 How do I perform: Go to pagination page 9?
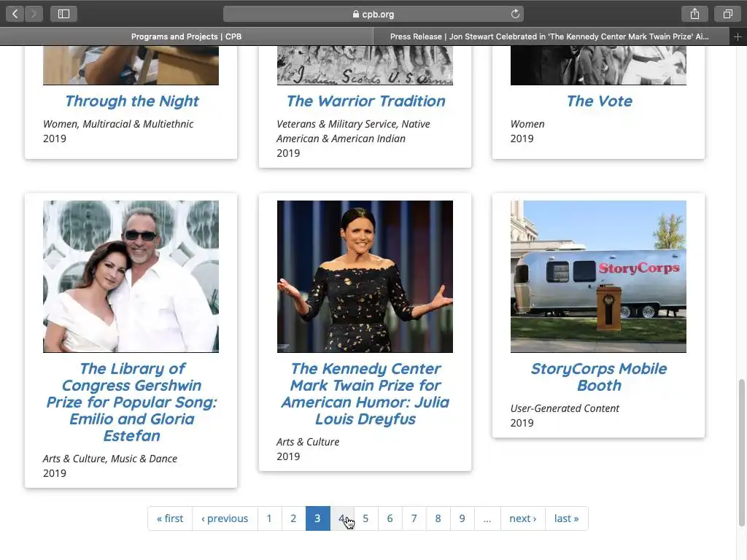462,518
